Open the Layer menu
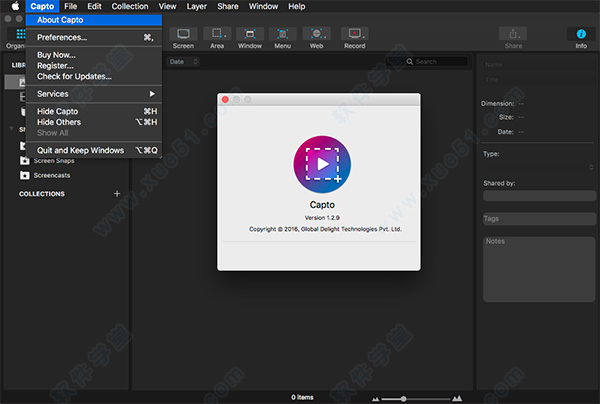The image size is (600, 404). pyautogui.click(x=197, y=6)
